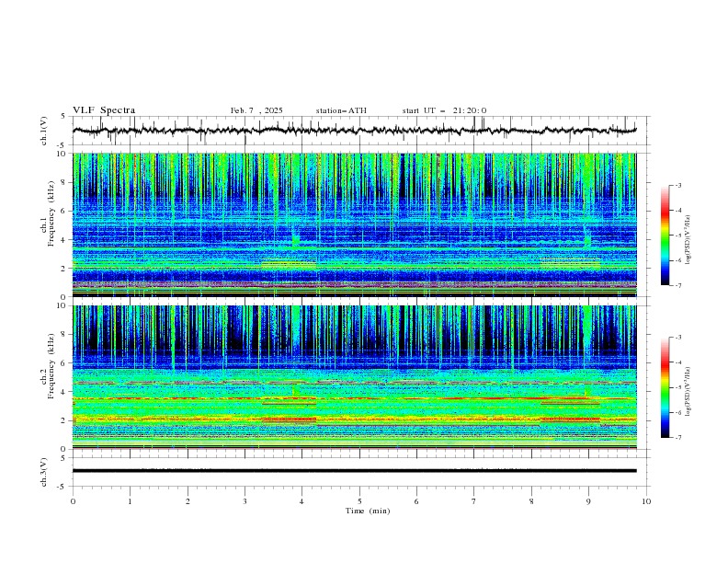Click the time axis tick label "9"

(x=588, y=501)
